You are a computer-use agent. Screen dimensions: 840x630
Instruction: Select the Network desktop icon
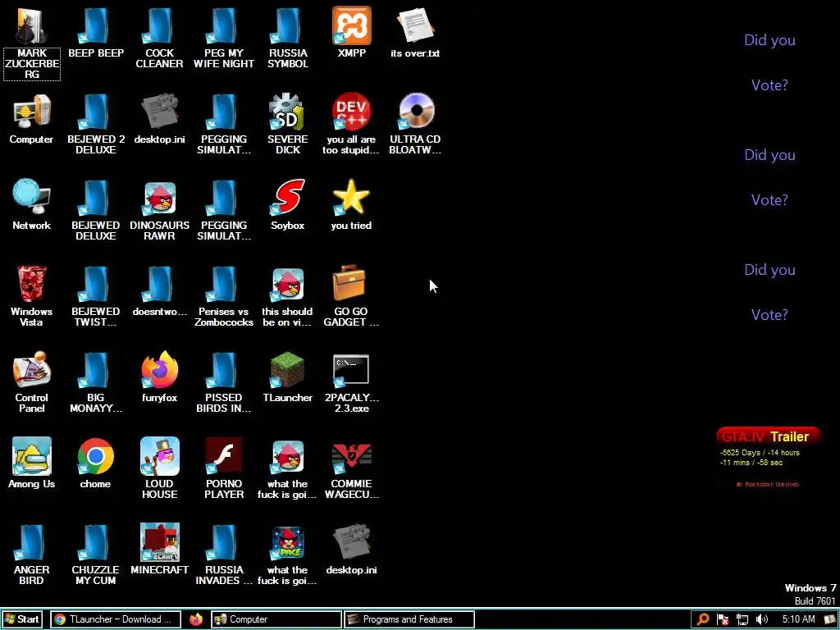pos(32,199)
